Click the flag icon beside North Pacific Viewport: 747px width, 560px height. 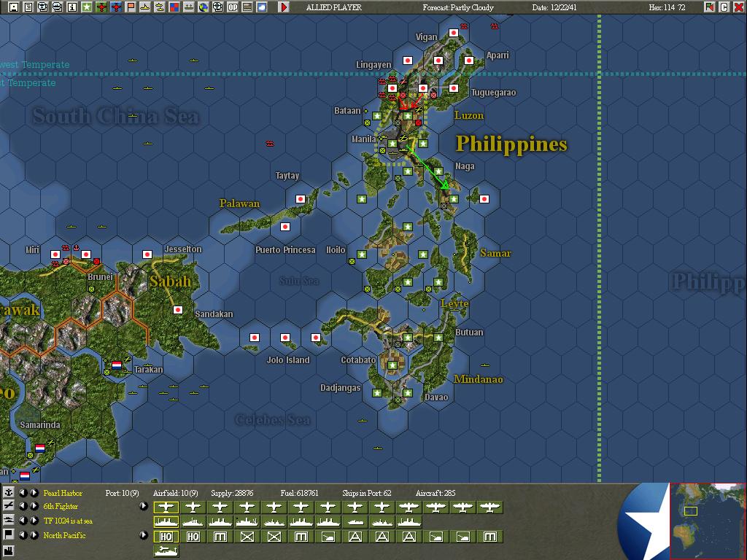coord(9,534)
